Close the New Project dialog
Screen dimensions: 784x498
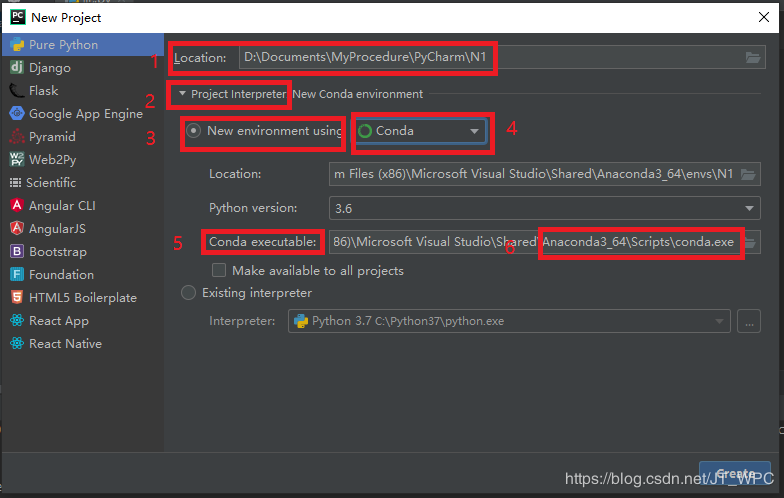coord(764,17)
